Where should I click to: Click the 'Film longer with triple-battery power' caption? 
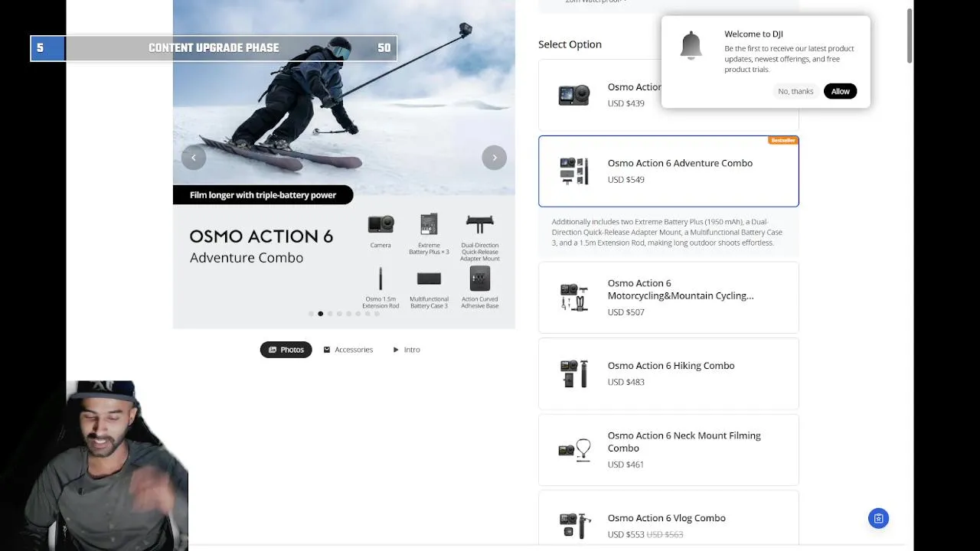click(x=263, y=195)
